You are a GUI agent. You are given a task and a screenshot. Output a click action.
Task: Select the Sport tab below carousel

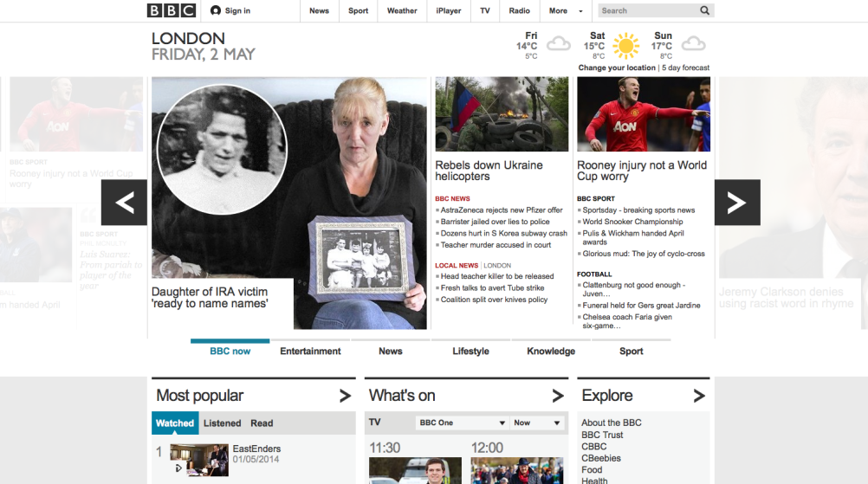pyautogui.click(x=631, y=351)
